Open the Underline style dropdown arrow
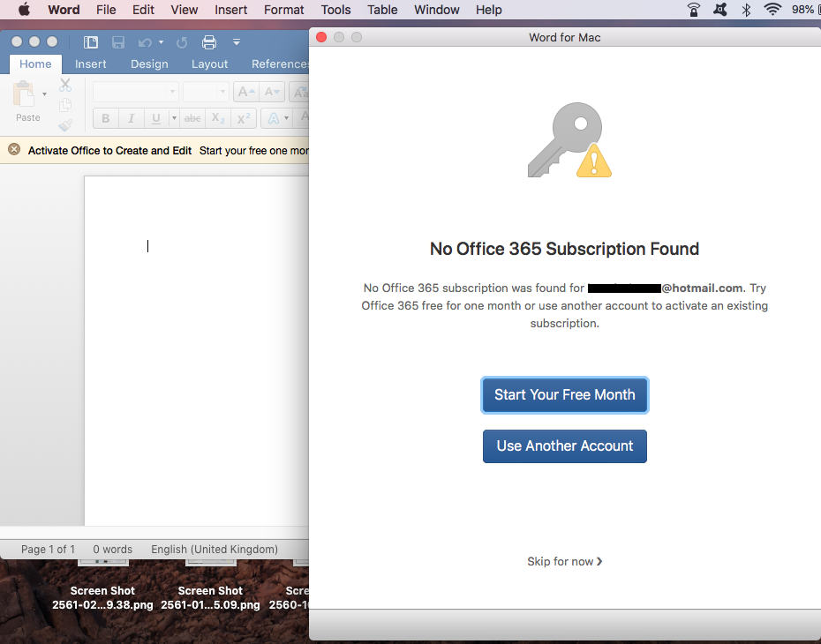The width and height of the screenshot is (821, 644). [x=174, y=118]
